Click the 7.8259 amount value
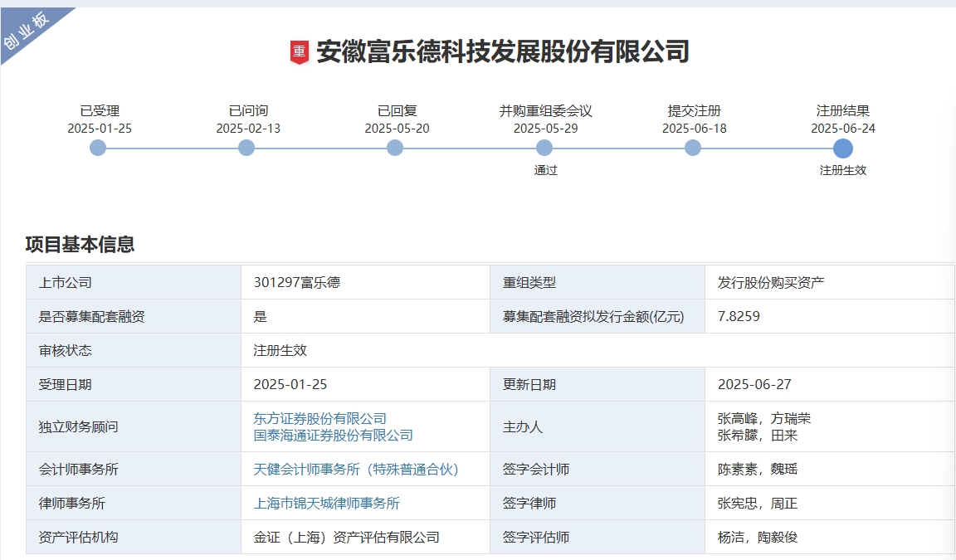Viewport: 956px width, 560px height. (739, 316)
